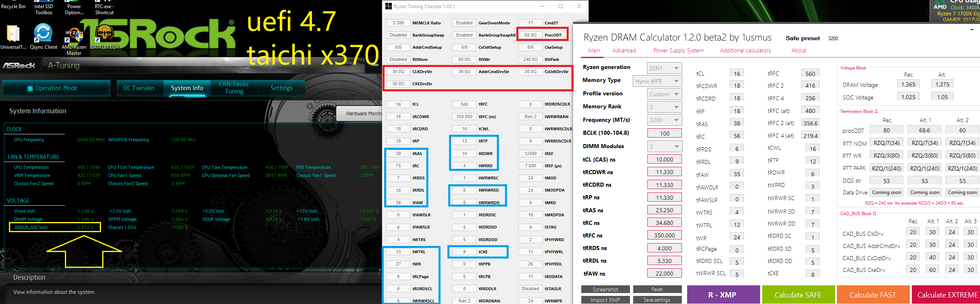Click the DQS str recommended value 53
Image resolution: width=980 pixels, height=304 pixels.
tap(886, 181)
